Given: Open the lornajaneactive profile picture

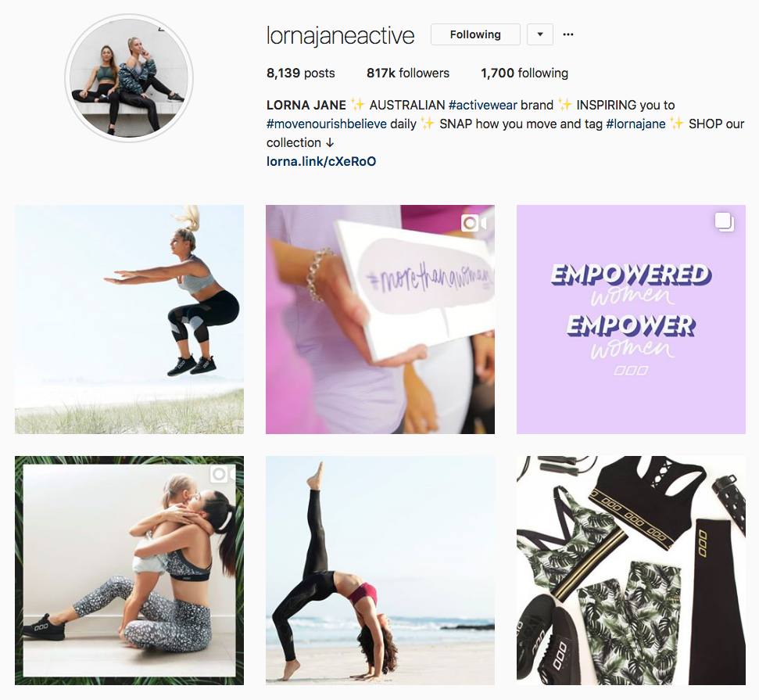Looking at the screenshot, I should click(129, 78).
